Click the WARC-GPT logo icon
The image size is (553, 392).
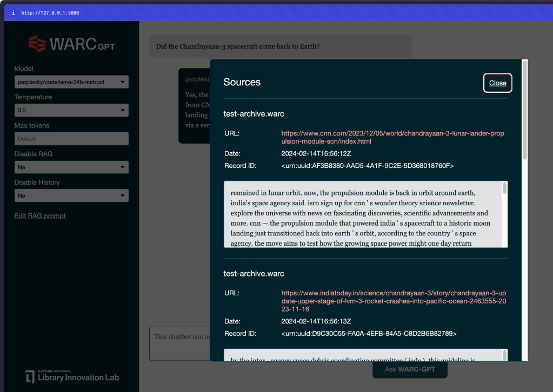(x=37, y=44)
